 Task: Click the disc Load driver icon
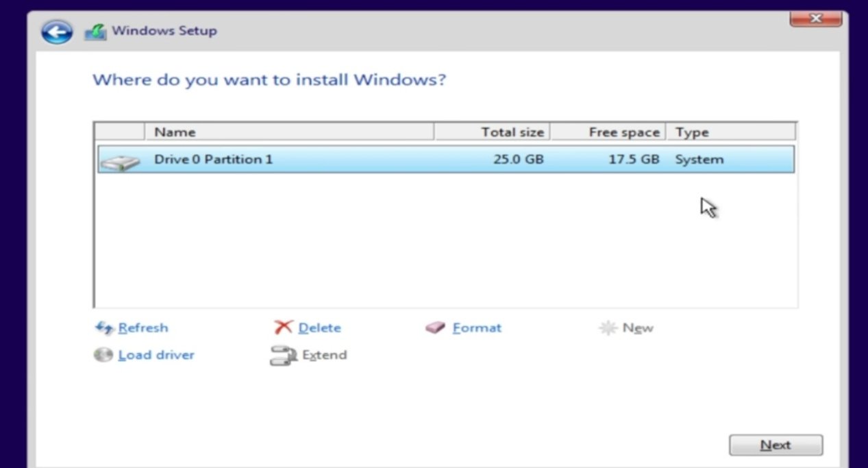[x=103, y=355]
